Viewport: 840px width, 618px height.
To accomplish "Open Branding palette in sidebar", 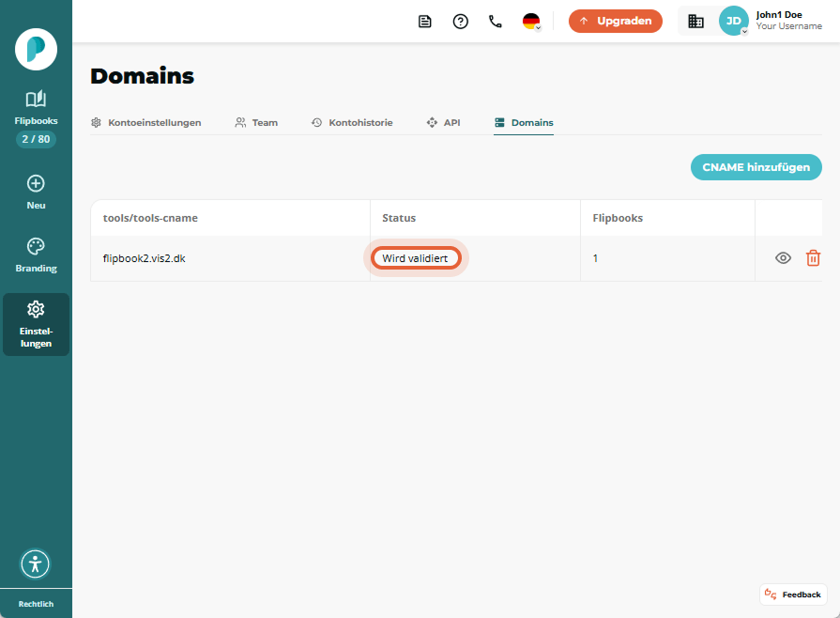I will [36, 255].
